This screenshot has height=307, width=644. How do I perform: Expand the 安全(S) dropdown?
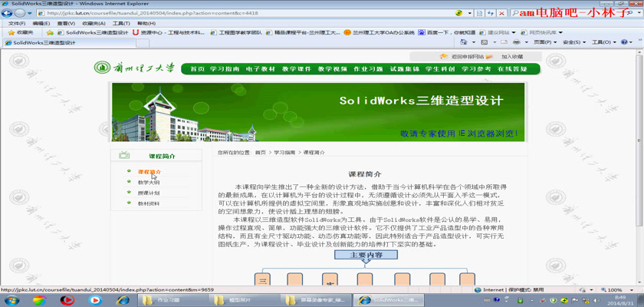[x=574, y=42]
